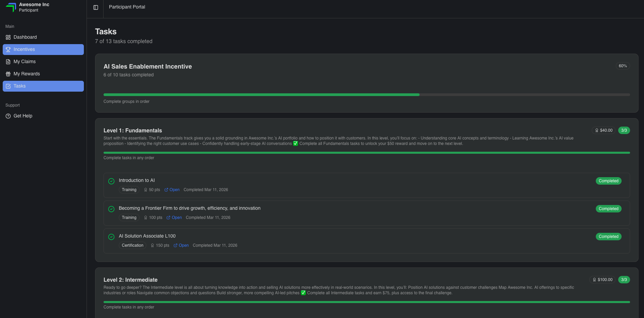
Task: Go to the Incentives page
Action: [43, 50]
